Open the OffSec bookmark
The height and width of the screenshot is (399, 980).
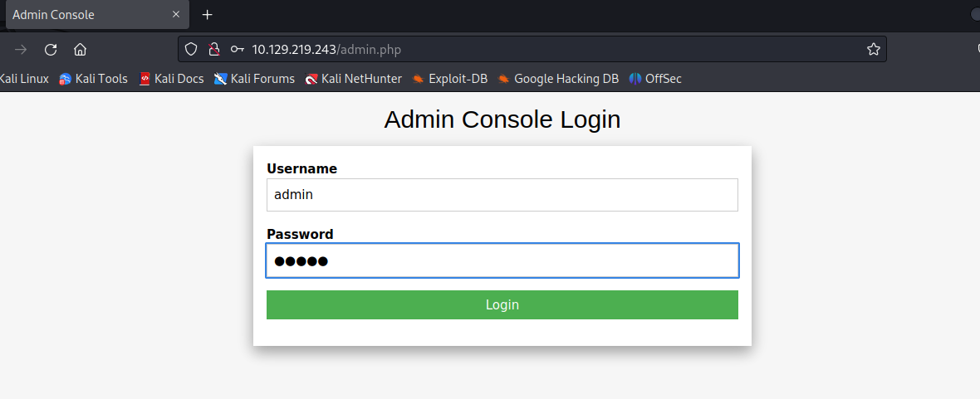(x=655, y=79)
